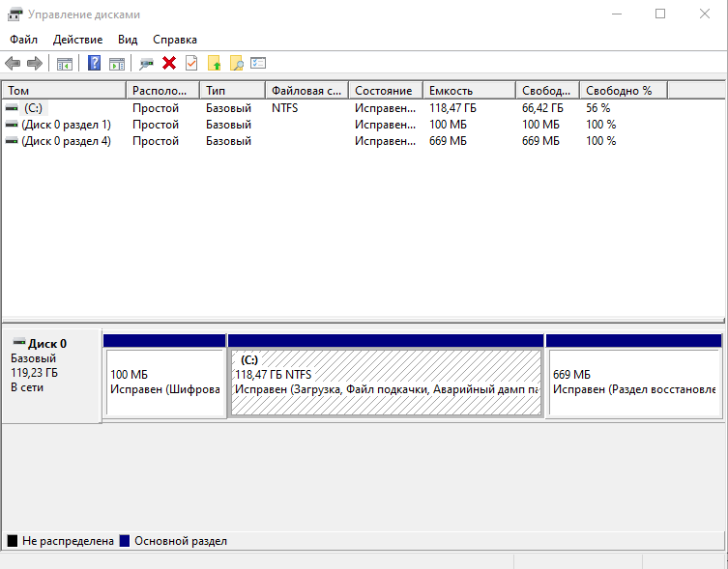
Task: Open the Действие menu
Action: click(77, 40)
